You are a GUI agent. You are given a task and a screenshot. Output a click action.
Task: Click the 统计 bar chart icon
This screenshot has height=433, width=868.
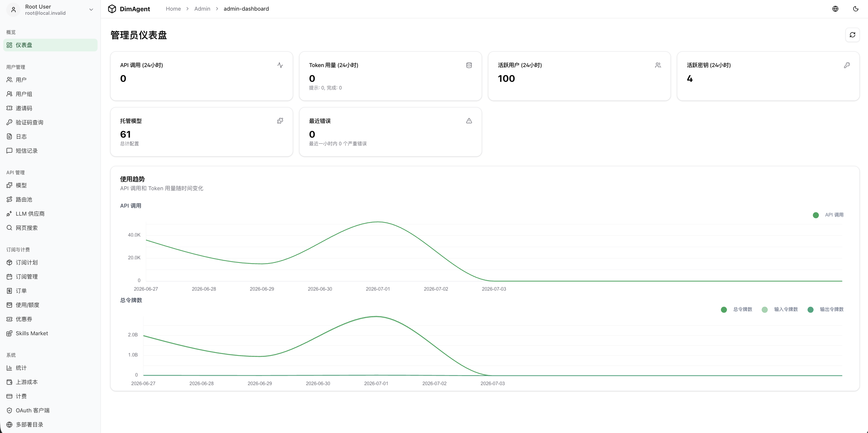point(9,368)
